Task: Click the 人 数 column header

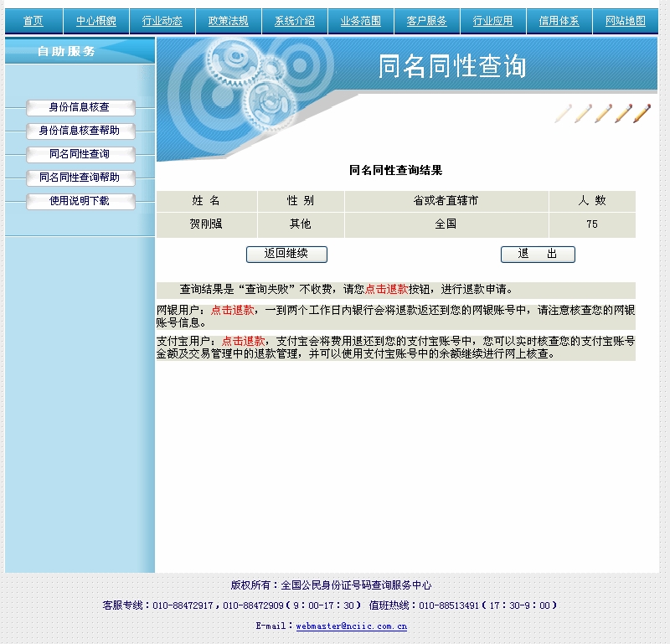Action: pos(592,200)
